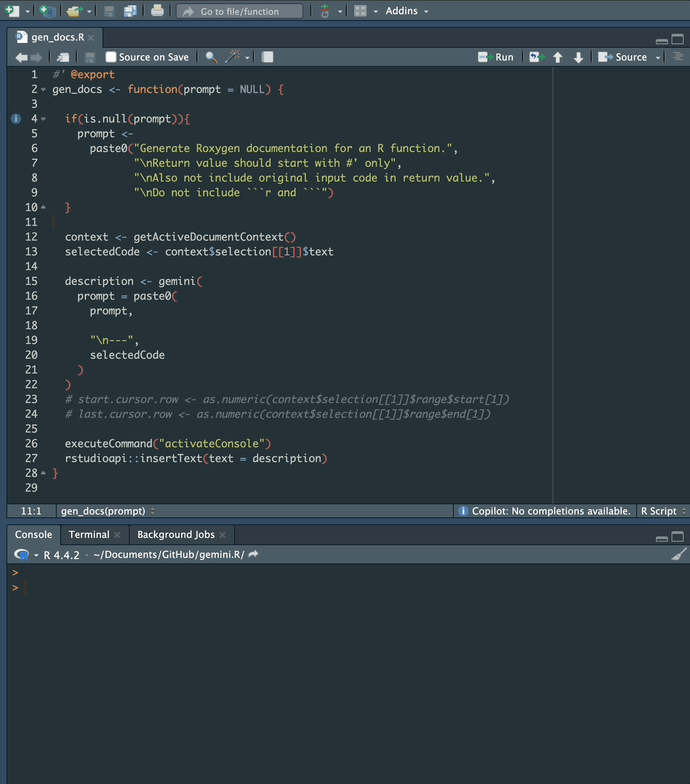Click the getActiveDocumentContext() call
The height and width of the screenshot is (784, 690).
click(215, 237)
